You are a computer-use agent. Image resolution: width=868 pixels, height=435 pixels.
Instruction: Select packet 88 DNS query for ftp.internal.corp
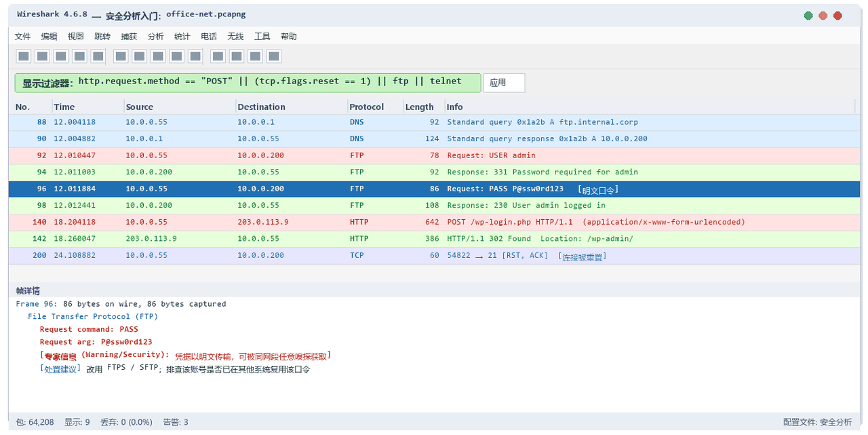click(x=434, y=122)
